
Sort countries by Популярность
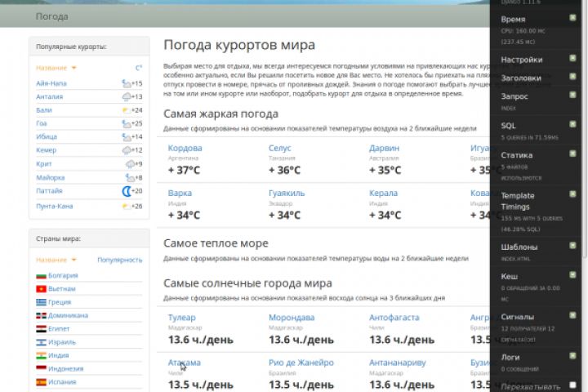[x=120, y=260]
